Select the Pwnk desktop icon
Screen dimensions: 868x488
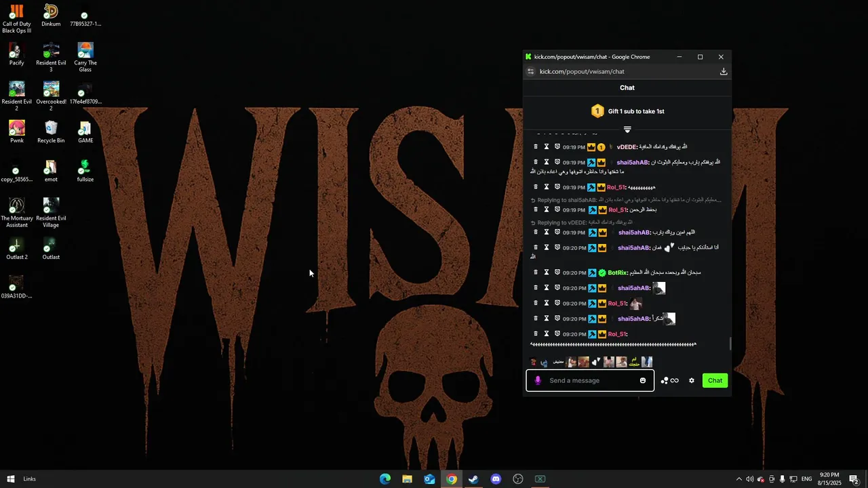[16, 132]
